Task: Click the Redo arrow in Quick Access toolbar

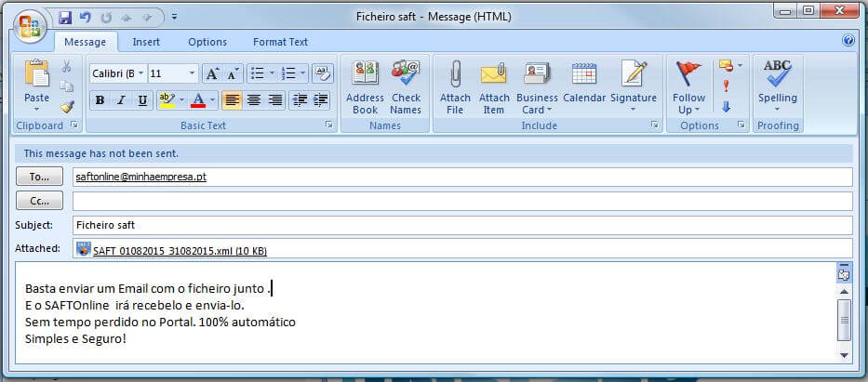Action: (105, 17)
